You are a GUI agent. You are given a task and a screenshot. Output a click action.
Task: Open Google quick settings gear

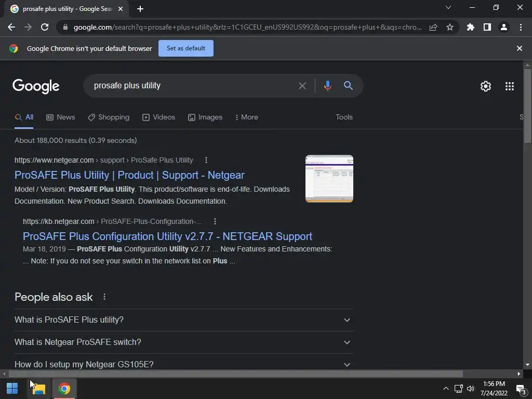(x=486, y=86)
